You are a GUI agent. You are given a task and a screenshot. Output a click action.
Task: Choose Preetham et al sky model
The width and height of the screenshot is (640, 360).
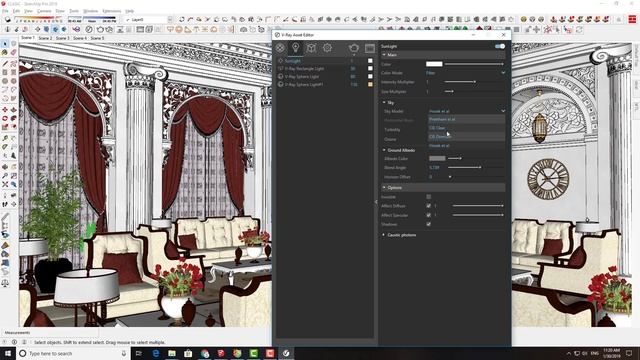point(467,119)
